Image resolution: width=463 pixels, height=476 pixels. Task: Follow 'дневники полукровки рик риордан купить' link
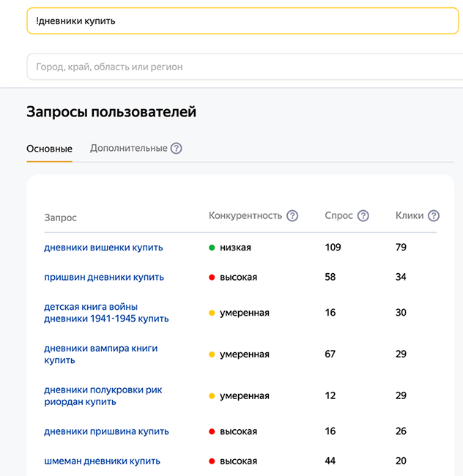pyautogui.click(x=103, y=396)
